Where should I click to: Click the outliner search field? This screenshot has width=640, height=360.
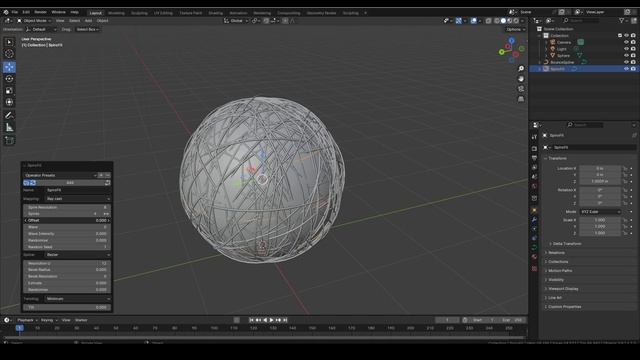[581, 20]
